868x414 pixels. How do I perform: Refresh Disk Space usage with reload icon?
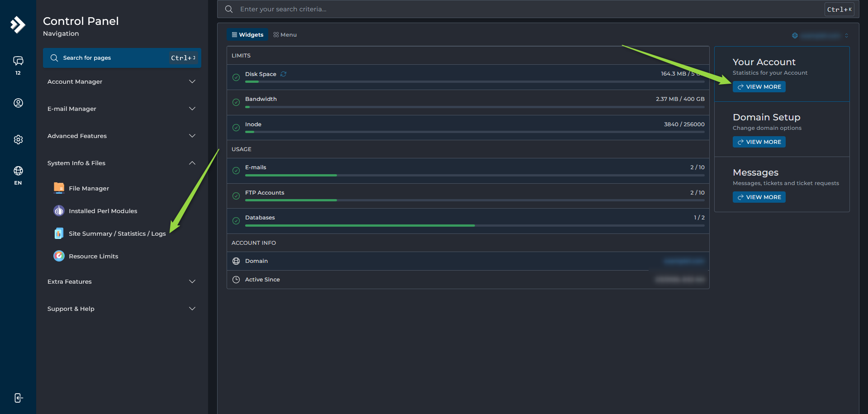(283, 74)
